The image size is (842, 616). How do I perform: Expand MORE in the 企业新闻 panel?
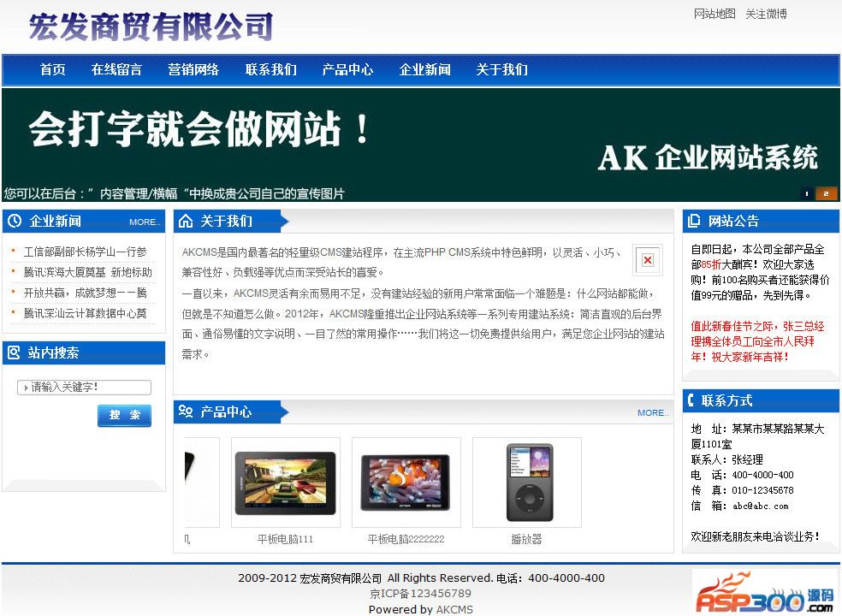[145, 222]
